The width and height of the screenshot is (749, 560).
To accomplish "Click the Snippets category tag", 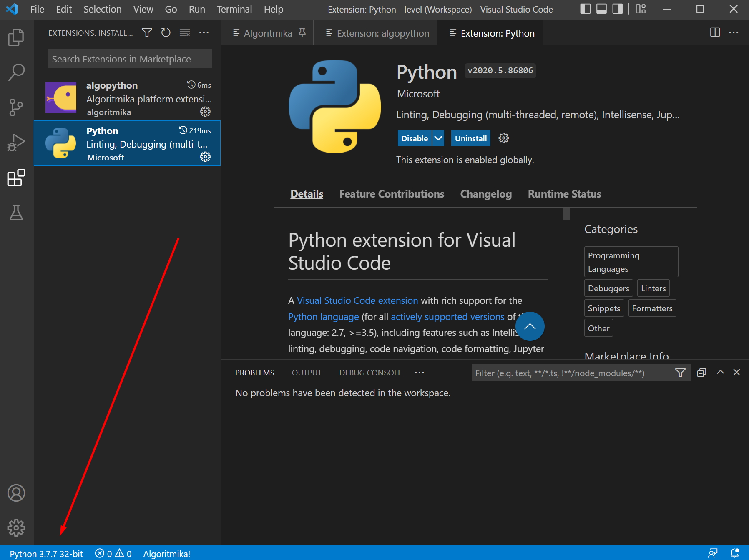I will [604, 308].
